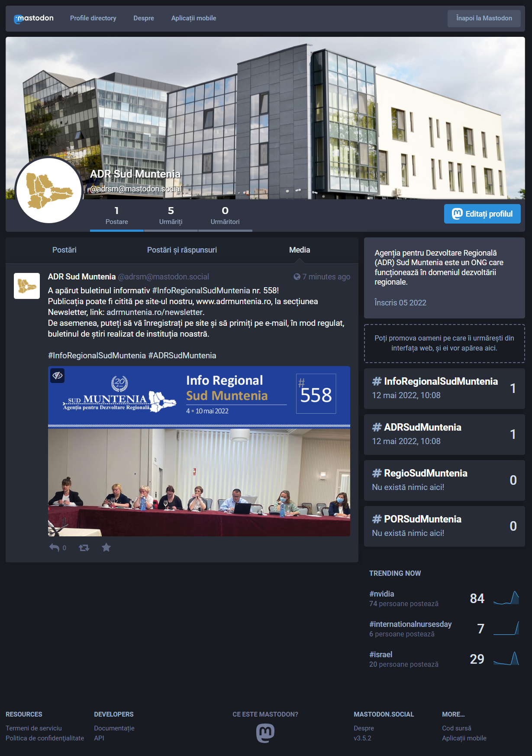This screenshot has width=532, height=756.
Task: Favourite the post with the star icon
Action: coord(106,548)
